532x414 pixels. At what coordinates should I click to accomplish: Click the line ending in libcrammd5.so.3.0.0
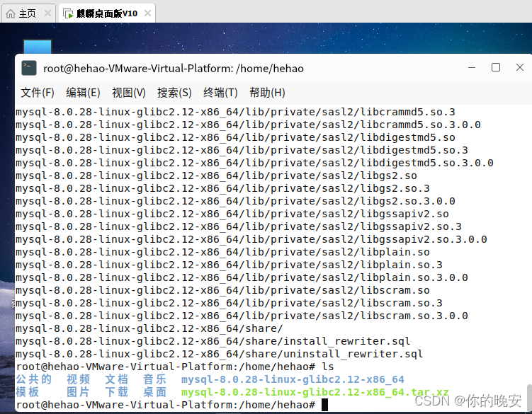(x=248, y=125)
